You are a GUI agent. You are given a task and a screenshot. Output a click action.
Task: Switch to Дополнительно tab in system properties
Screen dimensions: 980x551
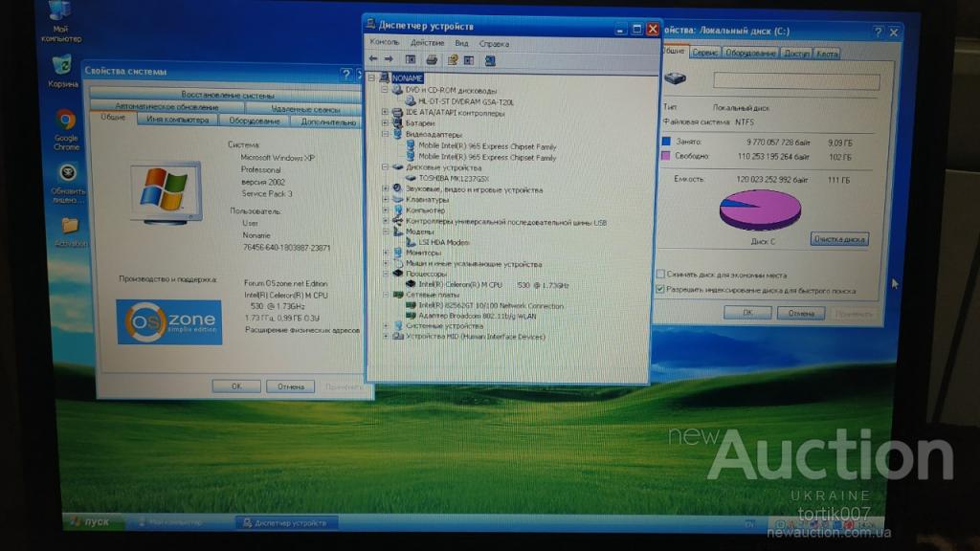[327, 121]
